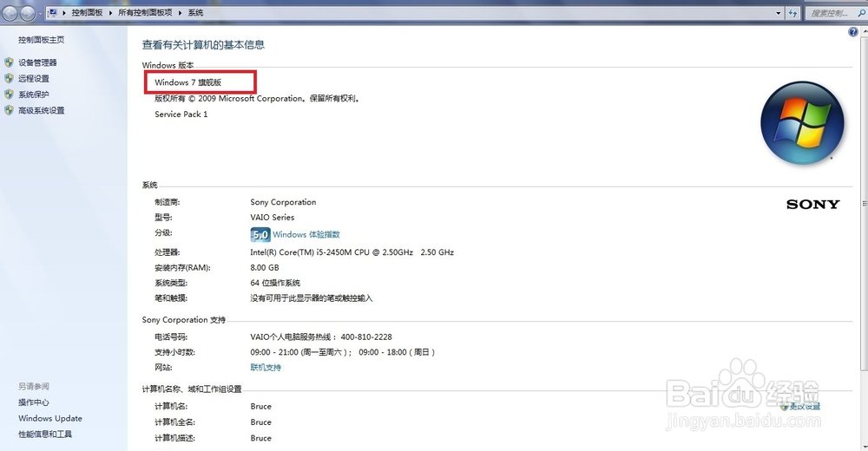Select text Windows 7 旗舰版

click(x=188, y=82)
